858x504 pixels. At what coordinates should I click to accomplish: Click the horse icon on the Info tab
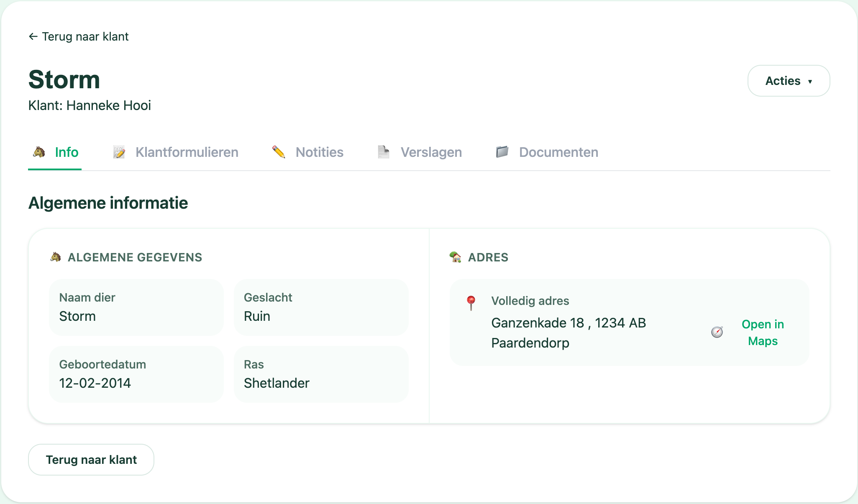(39, 152)
